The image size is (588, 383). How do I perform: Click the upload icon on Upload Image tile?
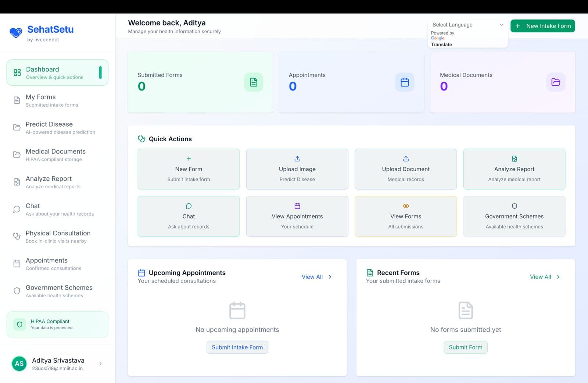click(x=297, y=159)
